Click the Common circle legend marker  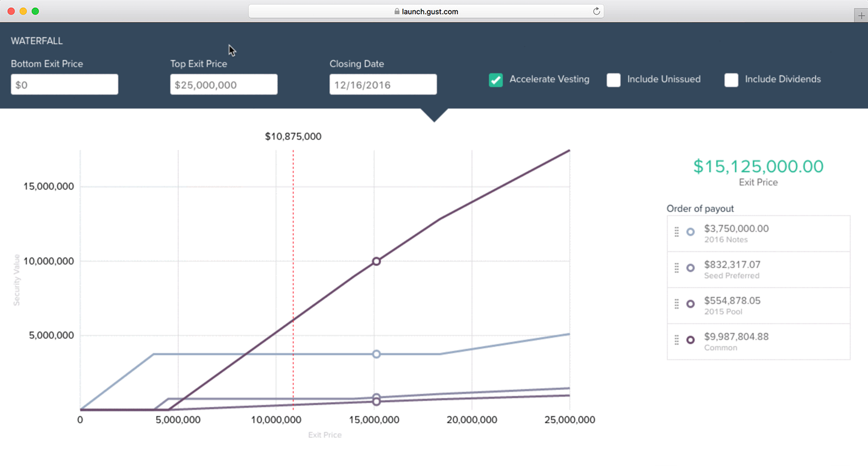691,340
